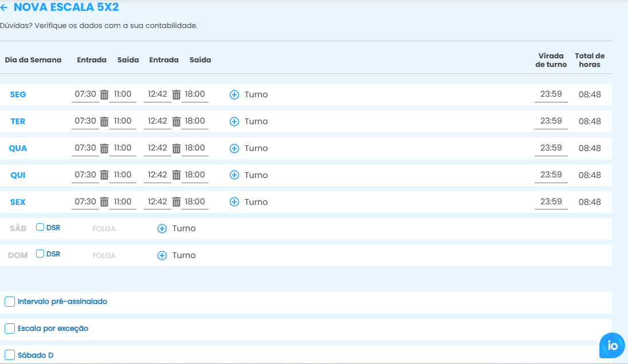Enable the DSR checkbox for DOM
The height and width of the screenshot is (364, 628).
click(x=40, y=254)
